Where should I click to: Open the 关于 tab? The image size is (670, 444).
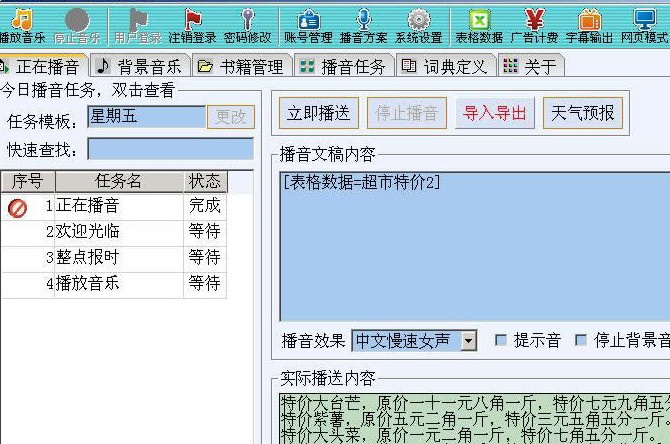pyautogui.click(x=531, y=66)
